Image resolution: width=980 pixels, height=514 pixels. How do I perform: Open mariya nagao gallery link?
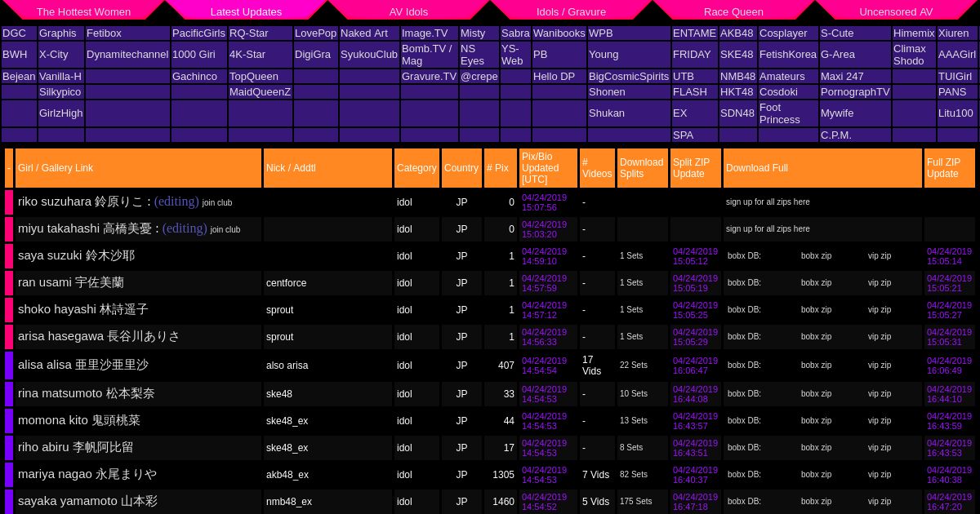click(87, 474)
